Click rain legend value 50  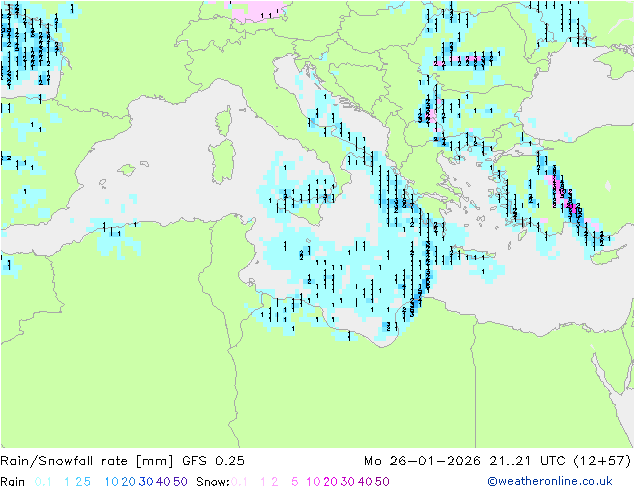180,482
